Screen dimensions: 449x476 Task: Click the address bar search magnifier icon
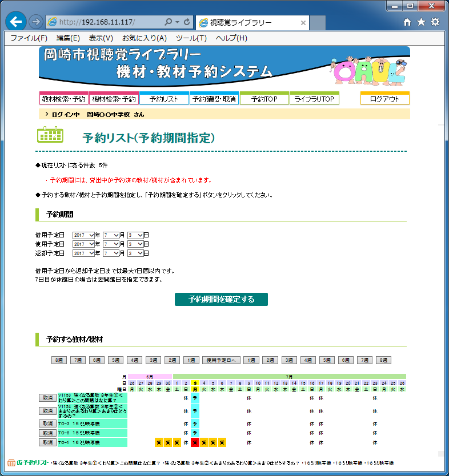tap(169, 22)
